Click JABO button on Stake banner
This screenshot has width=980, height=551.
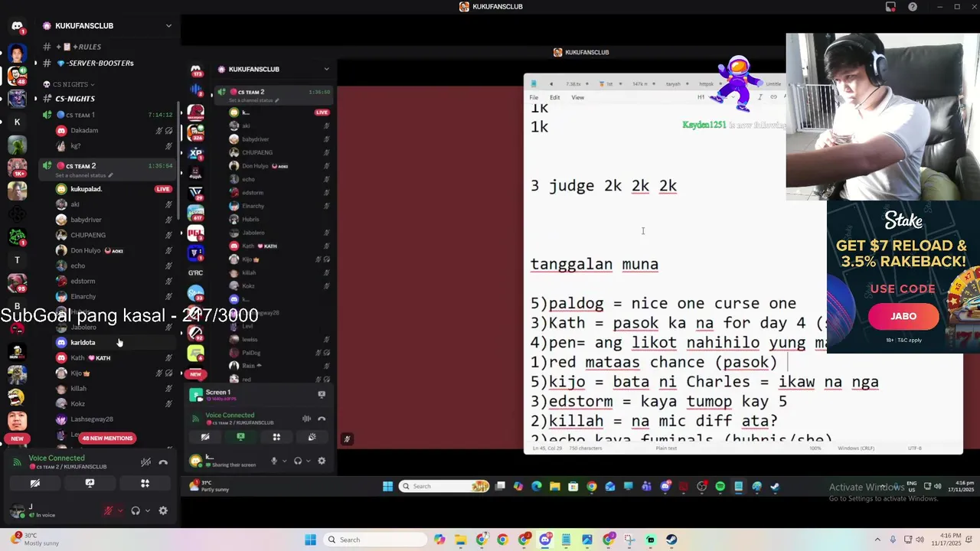point(903,316)
